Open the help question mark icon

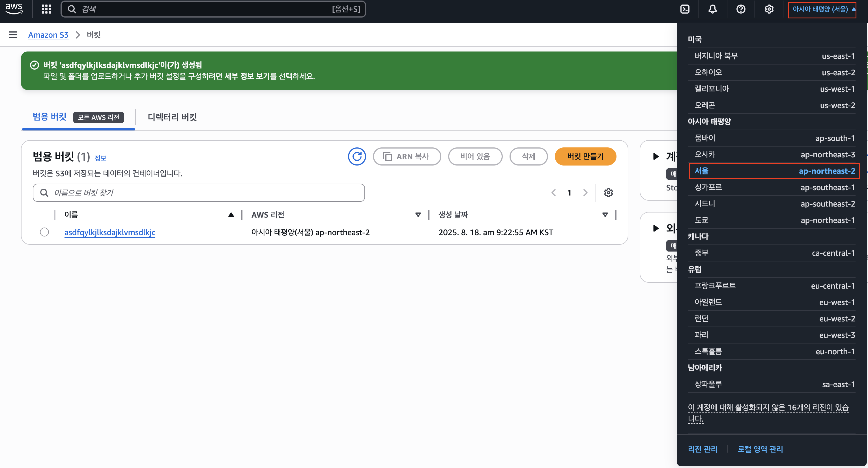tap(741, 9)
